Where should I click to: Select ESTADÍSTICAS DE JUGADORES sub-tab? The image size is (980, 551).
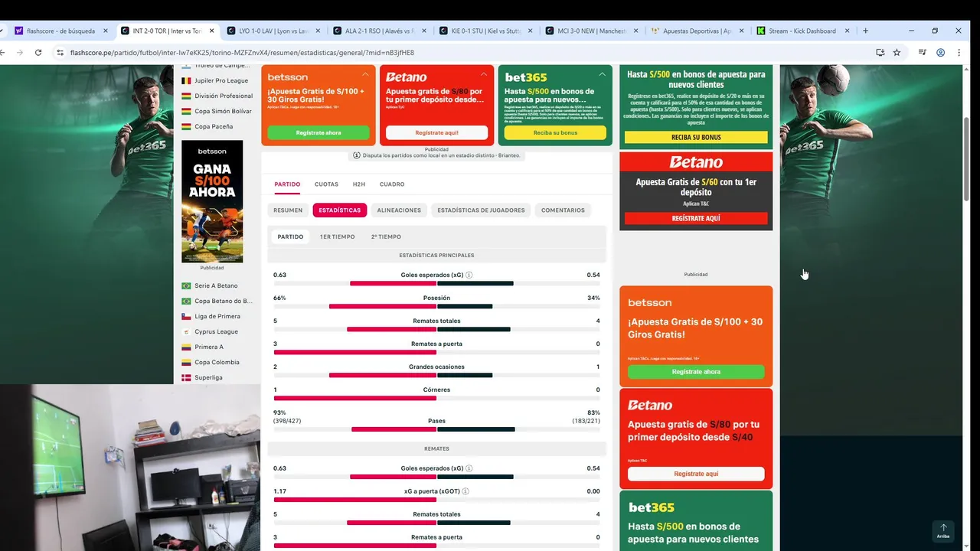click(481, 210)
